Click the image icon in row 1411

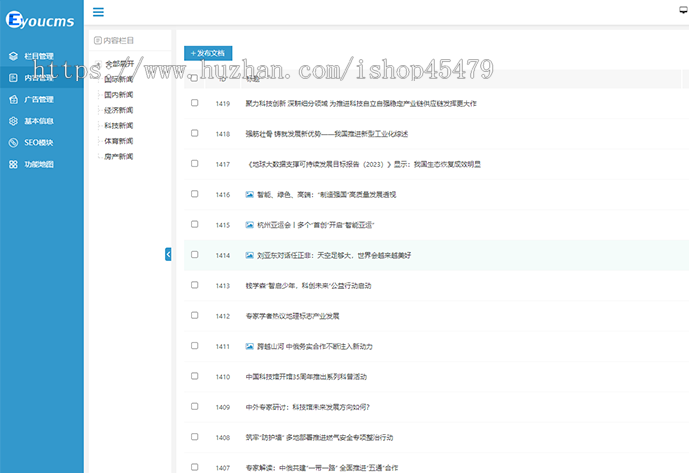(x=250, y=346)
